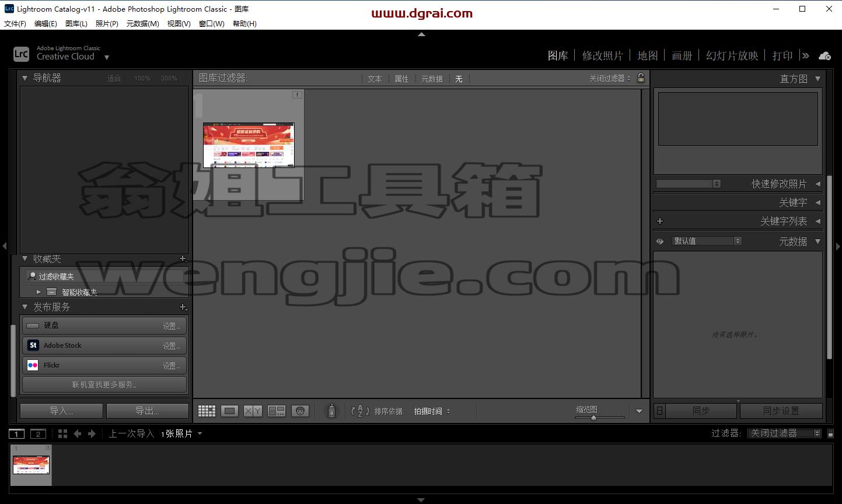
Task: Open filmstrip 关闭过滤器 filter dropdown
Action: coord(784,433)
